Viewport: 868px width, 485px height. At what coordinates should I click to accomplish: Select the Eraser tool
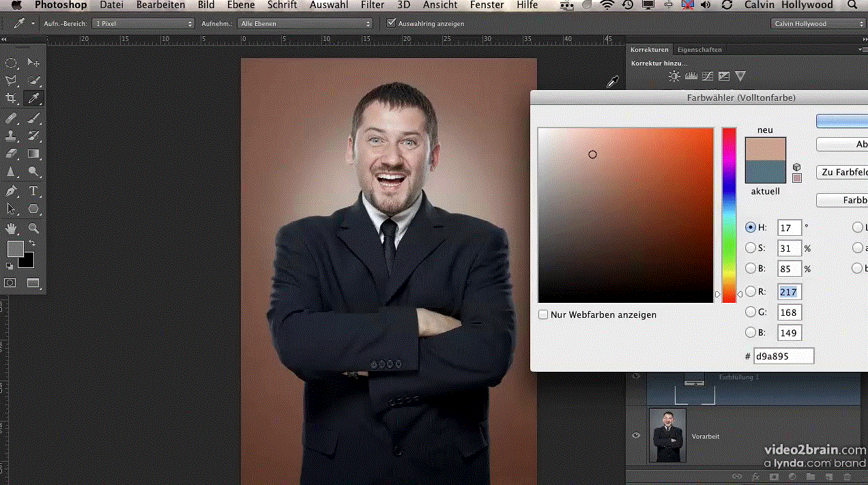[x=11, y=154]
